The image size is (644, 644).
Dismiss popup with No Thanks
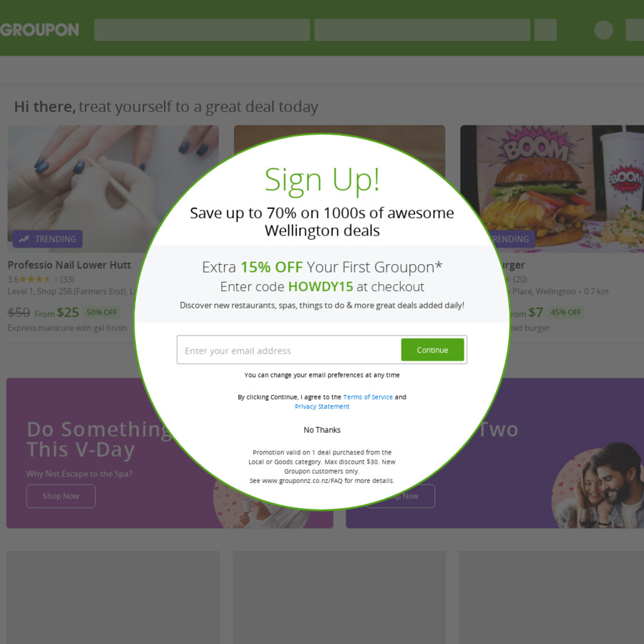point(322,430)
